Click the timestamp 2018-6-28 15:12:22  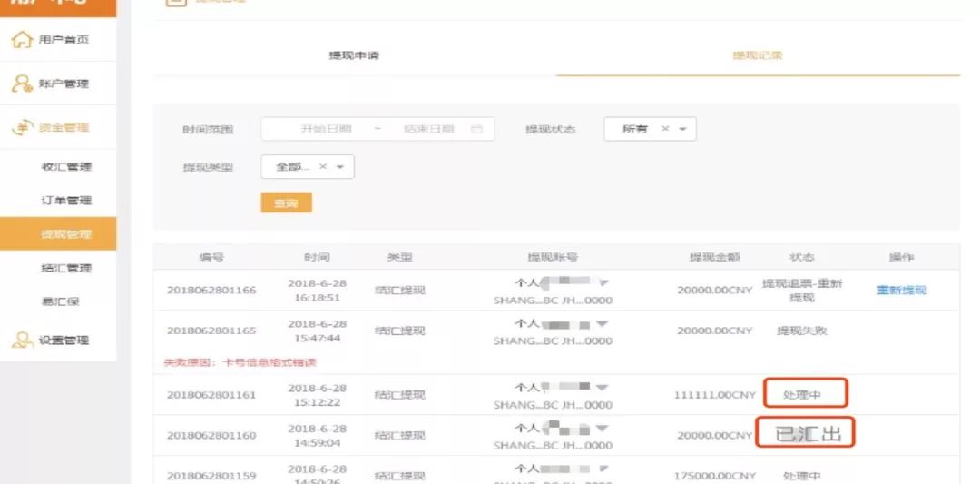click(317, 395)
